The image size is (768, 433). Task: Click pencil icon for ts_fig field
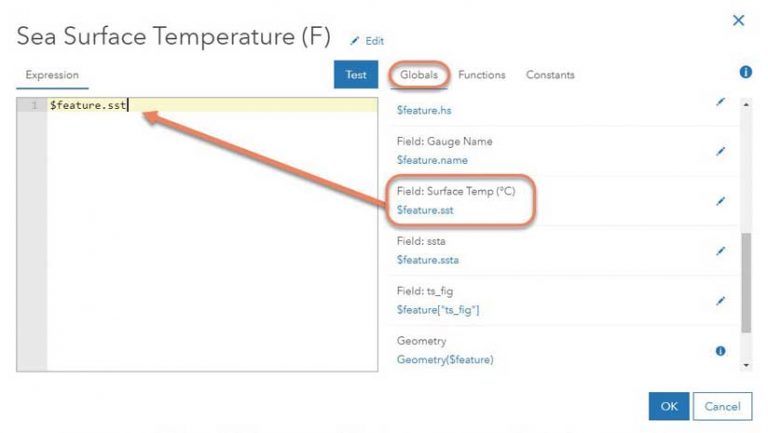pos(720,300)
